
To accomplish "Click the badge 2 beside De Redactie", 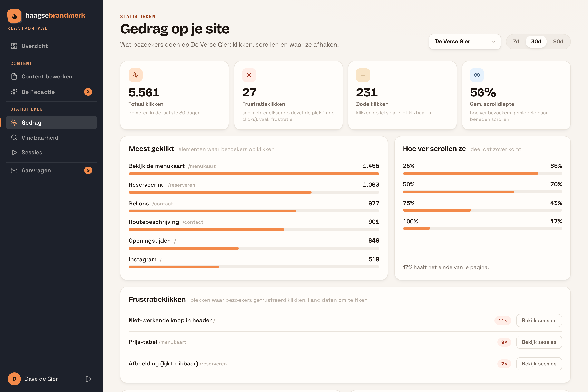I will tap(88, 92).
